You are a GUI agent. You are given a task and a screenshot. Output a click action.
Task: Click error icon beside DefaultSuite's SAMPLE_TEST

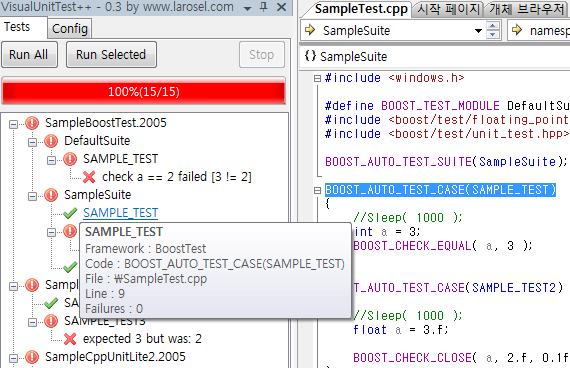70,159
